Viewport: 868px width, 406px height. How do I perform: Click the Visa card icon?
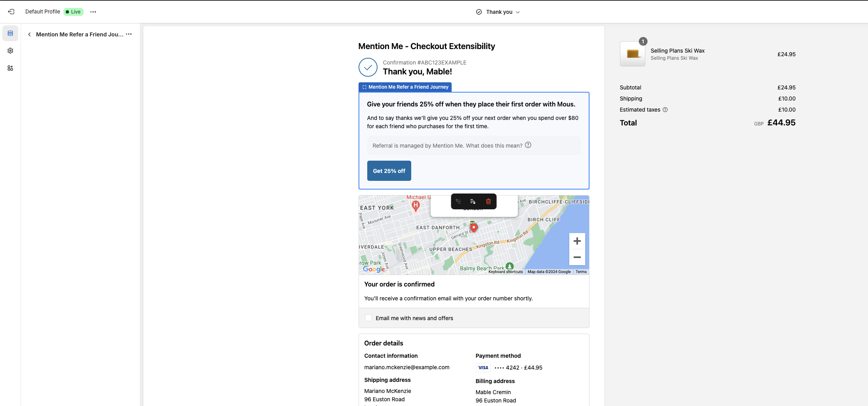(x=483, y=368)
